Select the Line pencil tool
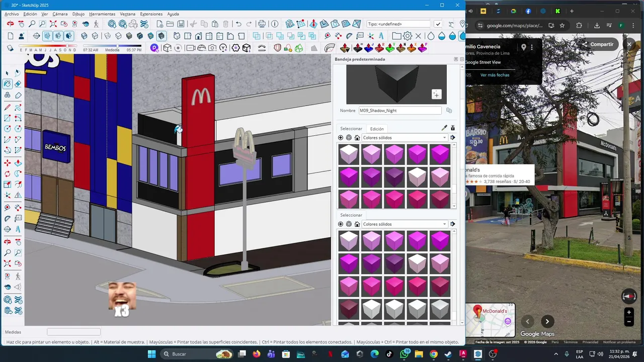 (x=8, y=107)
